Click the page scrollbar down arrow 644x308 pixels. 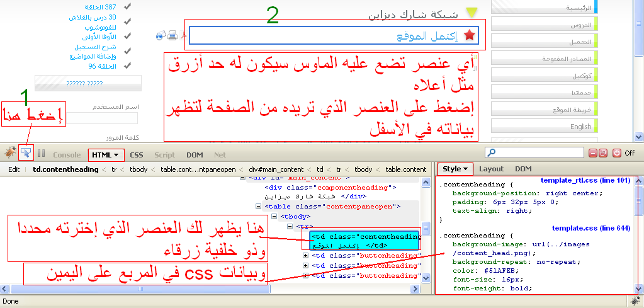(x=639, y=137)
